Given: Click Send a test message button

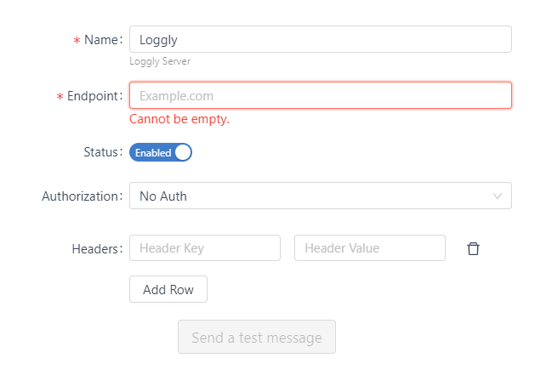Looking at the screenshot, I should (x=257, y=337).
